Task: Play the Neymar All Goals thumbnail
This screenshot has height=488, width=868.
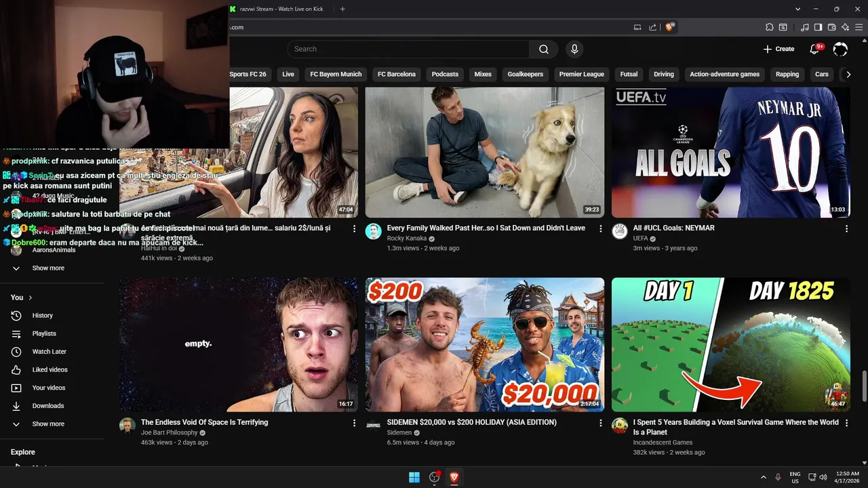Action: [x=731, y=152]
